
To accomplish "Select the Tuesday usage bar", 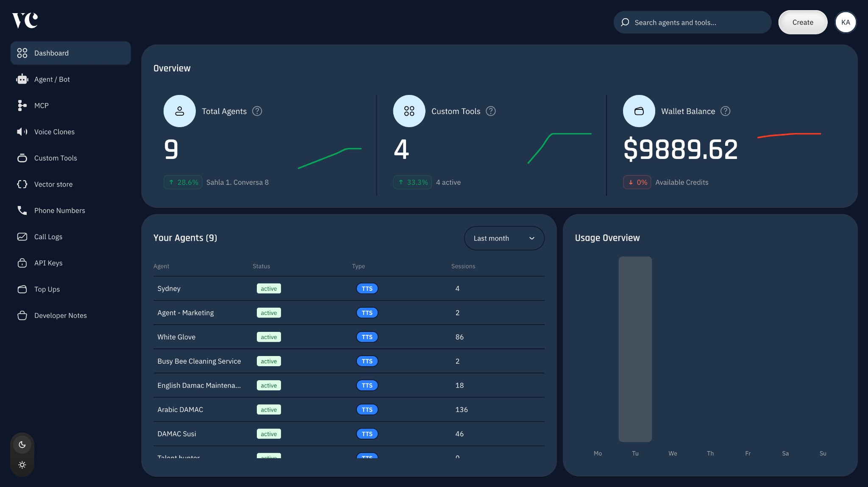I will [635, 349].
